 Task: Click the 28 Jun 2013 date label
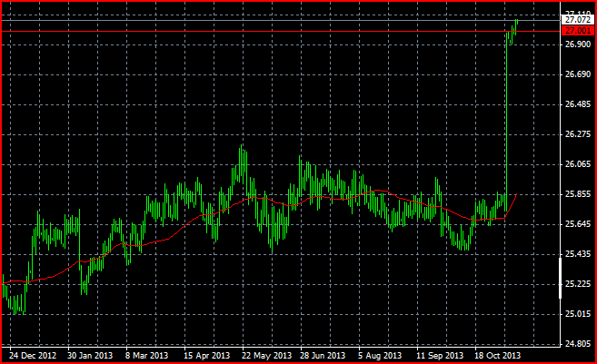point(323,356)
